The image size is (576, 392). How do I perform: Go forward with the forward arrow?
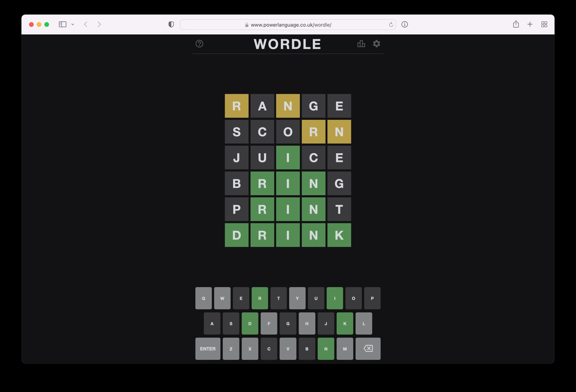tap(99, 24)
